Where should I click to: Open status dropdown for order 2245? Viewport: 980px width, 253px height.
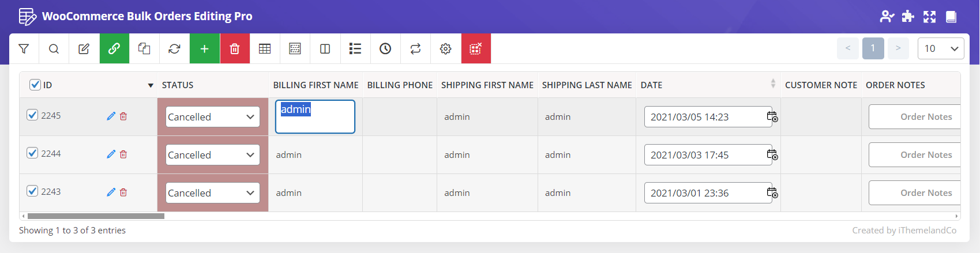(212, 117)
